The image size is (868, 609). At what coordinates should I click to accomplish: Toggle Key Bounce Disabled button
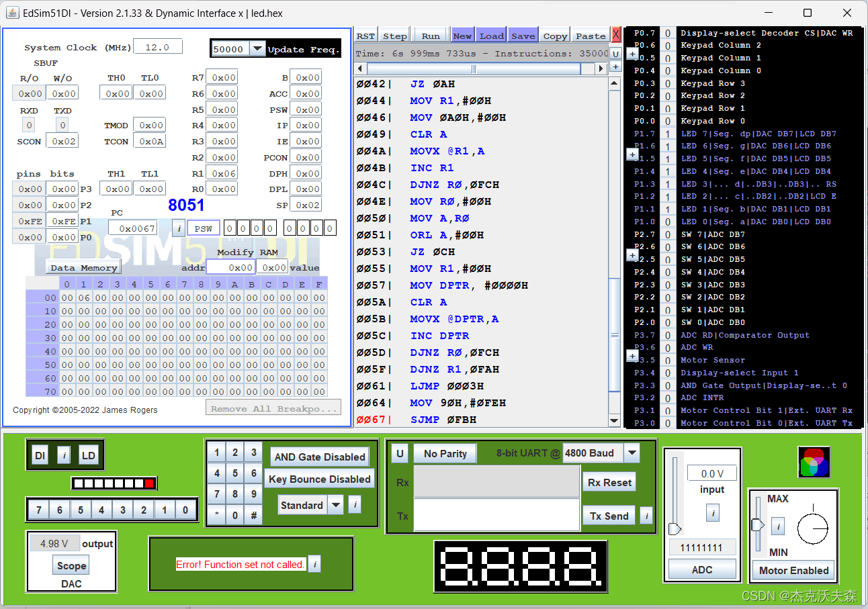[320, 479]
